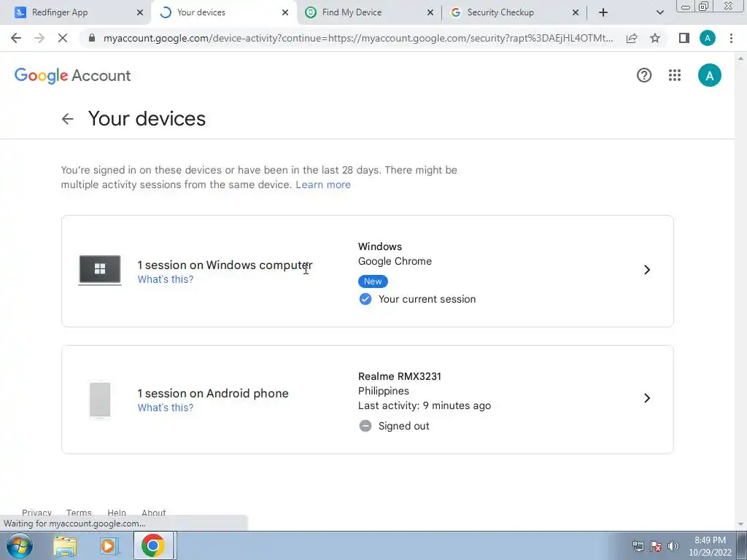Open the Privacy footer link
The width and height of the screenshot is (747, 560).
[36, 513]
